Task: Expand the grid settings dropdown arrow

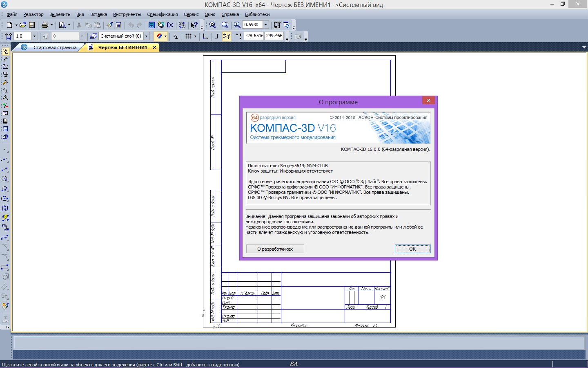Action: point(195,36)
